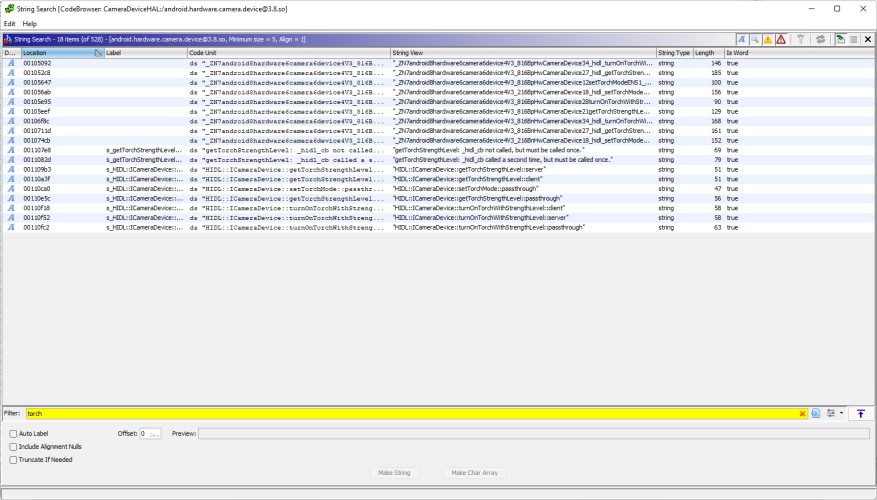Toggle the yellow warning triangle filter
Viewport: 877px width, 500px height.
(768, 39)
